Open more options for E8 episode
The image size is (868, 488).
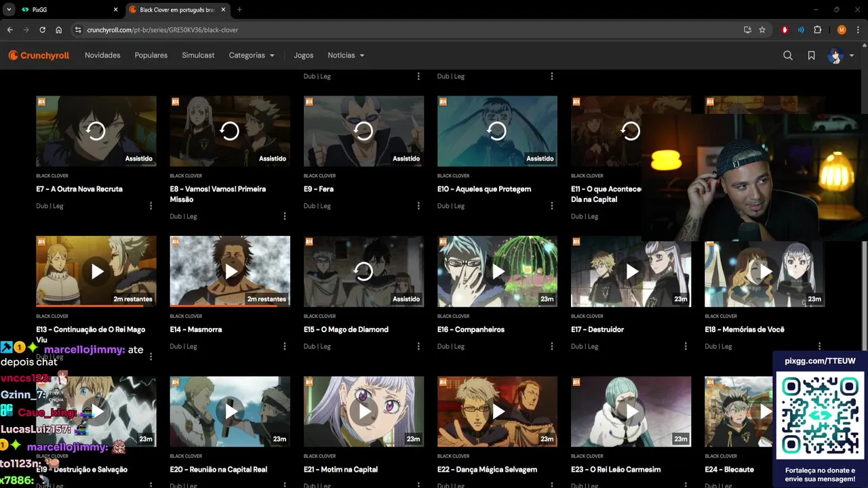pyautogui.click(x=284, y=216)
